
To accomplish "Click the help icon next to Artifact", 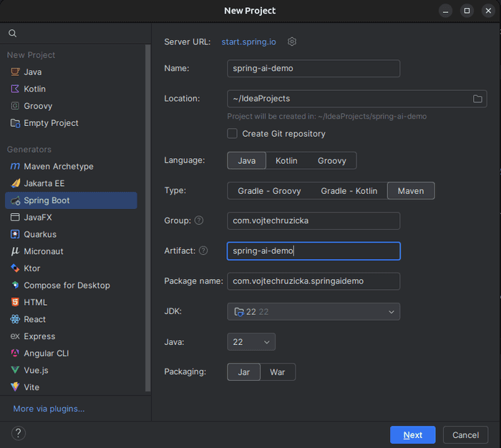I will coord(203,250).
